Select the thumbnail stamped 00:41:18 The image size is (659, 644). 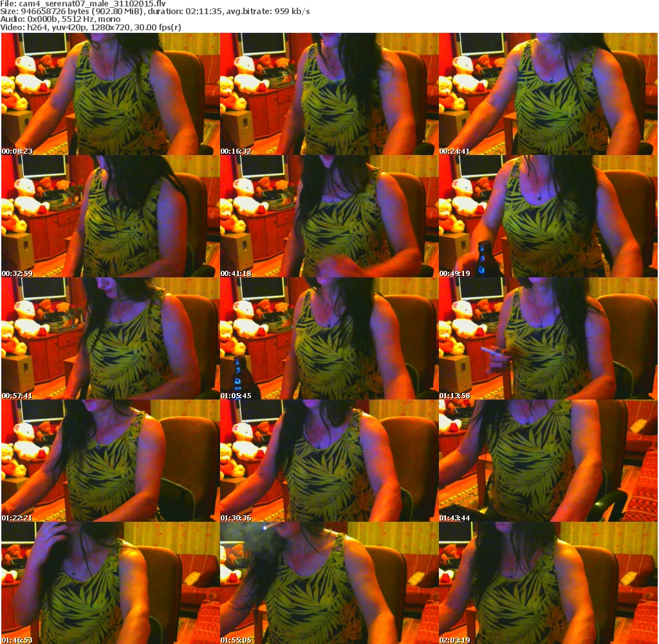(329, 216)
